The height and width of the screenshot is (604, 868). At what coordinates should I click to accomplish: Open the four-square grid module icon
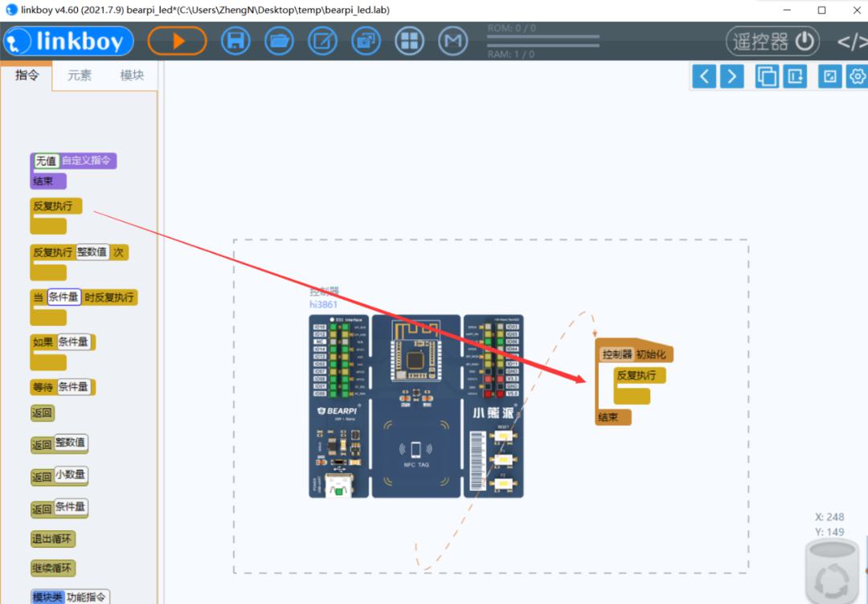click(x=410, y=41)
